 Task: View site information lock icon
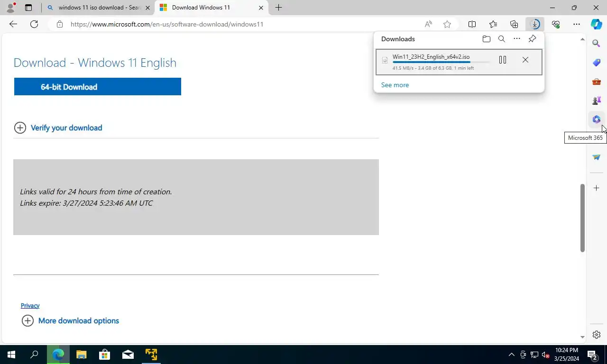coord(59,24)
